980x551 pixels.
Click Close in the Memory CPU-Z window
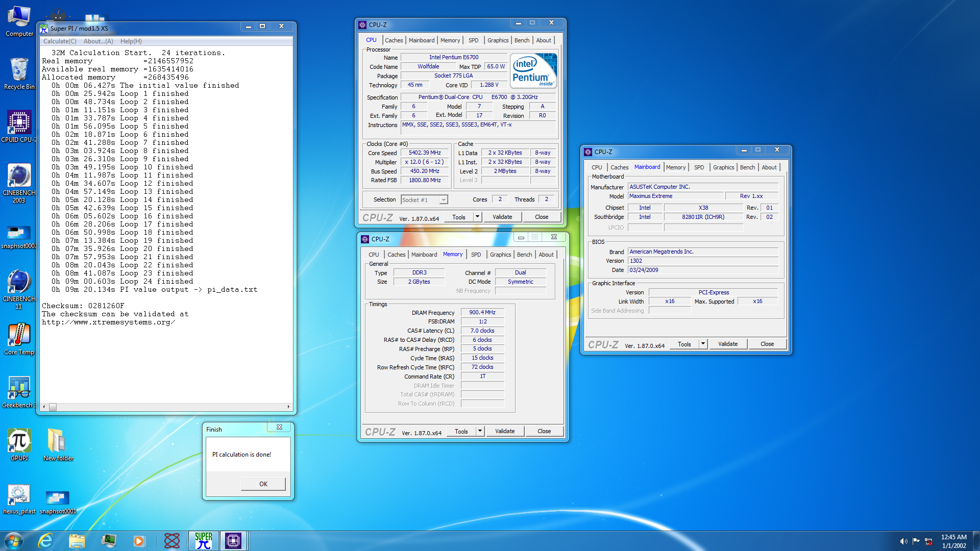(x=544, y=431)
